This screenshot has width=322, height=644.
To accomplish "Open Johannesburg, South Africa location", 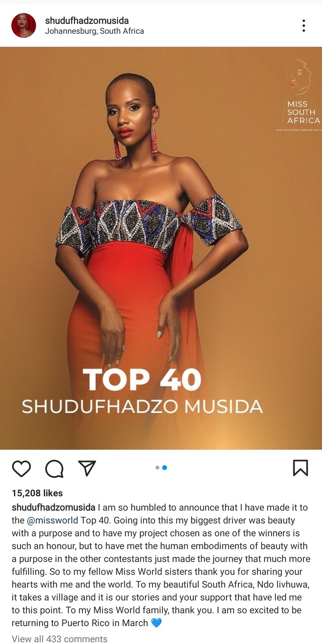I will (x=94, y=31).
